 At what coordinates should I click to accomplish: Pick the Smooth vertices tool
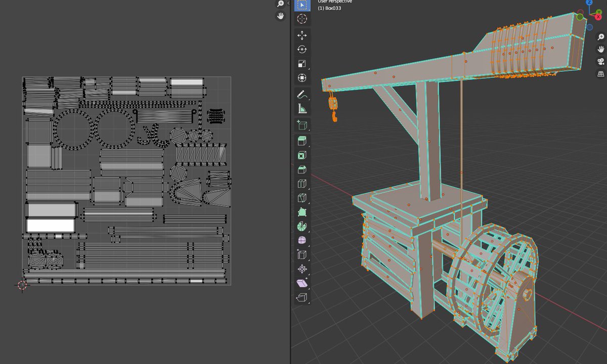point(302,240)
